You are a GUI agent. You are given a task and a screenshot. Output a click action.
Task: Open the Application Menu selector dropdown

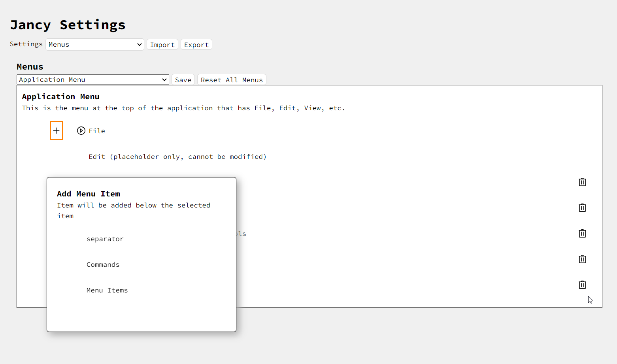(93, 79)
